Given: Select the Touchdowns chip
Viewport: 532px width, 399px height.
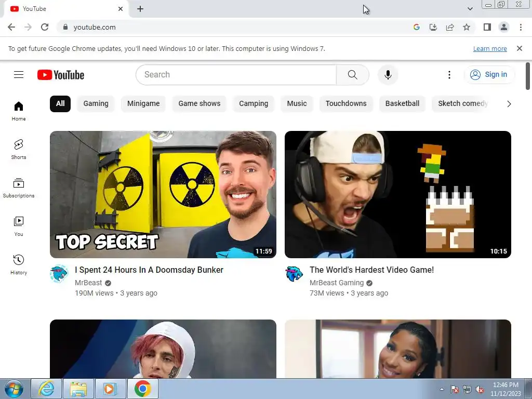Looking at the screenshot, I should [x=346, y=103].
